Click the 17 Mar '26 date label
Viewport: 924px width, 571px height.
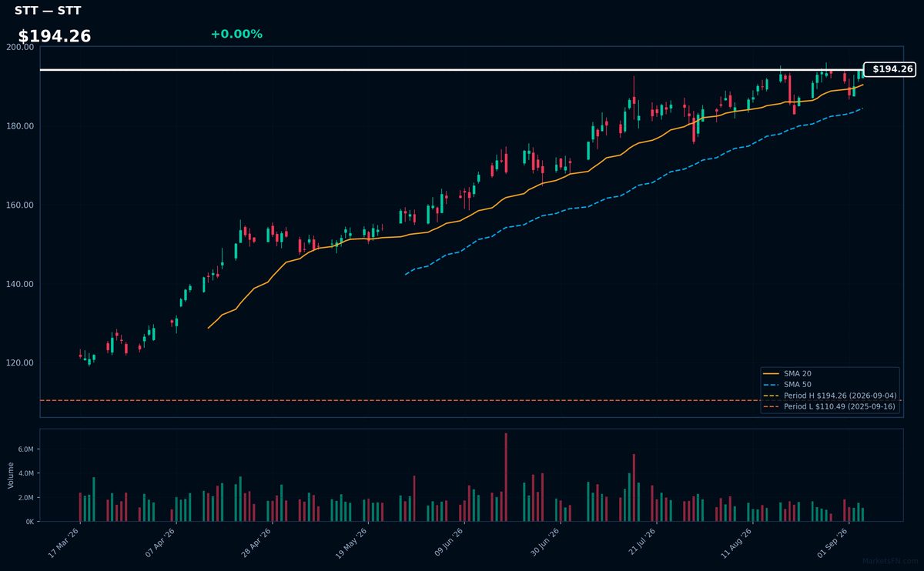click(63, 543)
